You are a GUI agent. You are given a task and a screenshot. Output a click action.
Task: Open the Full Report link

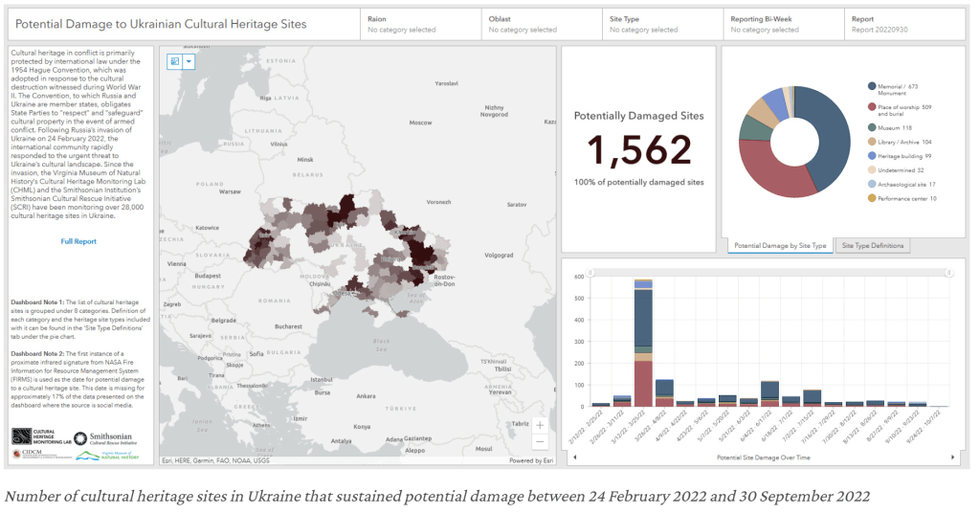pyautogui.click(x=78, y=241)
